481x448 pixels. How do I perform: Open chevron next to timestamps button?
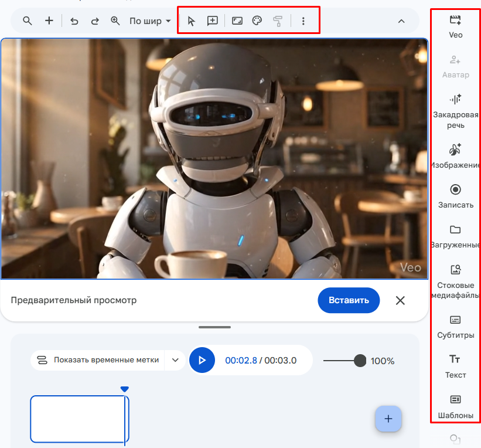[175, 361]
